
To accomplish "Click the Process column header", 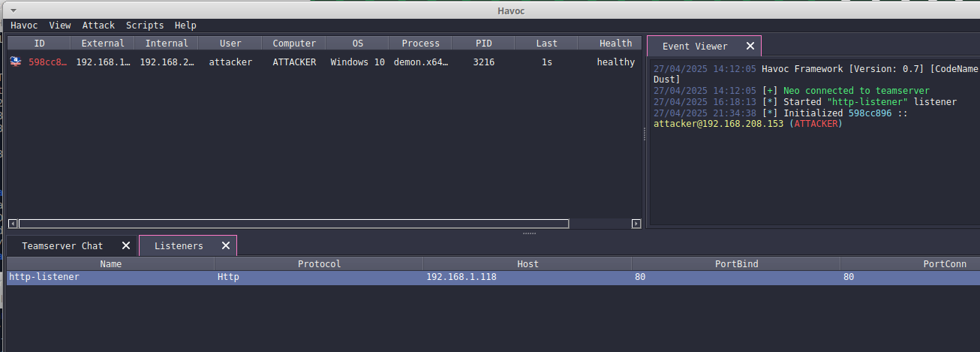I will tap(420, 43).
